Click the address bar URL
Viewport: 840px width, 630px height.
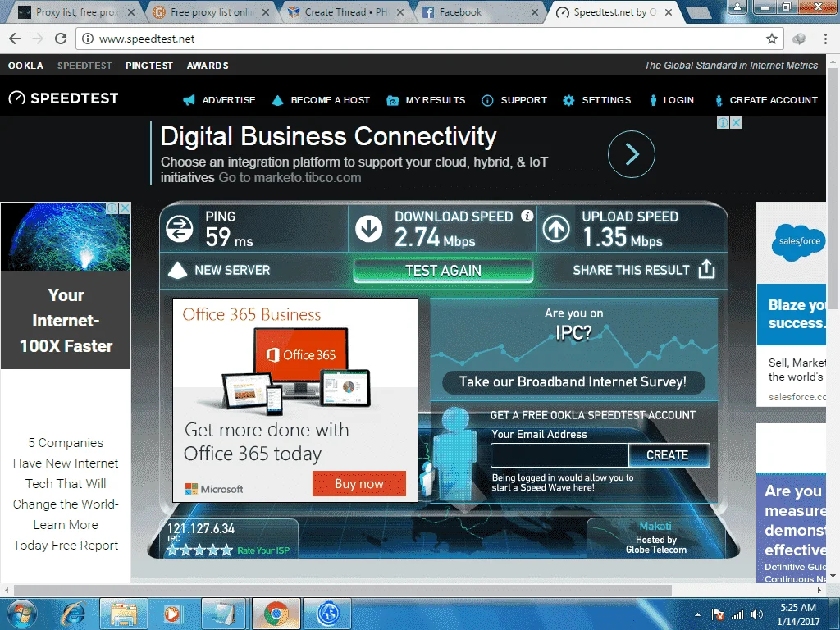coord(147,39)
